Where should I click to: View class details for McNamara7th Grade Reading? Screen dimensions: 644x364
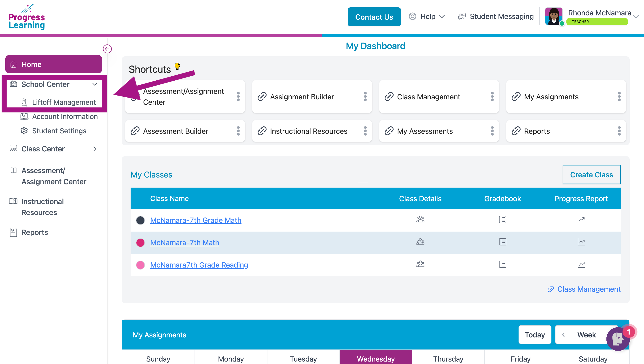click(x=420, y=264)
